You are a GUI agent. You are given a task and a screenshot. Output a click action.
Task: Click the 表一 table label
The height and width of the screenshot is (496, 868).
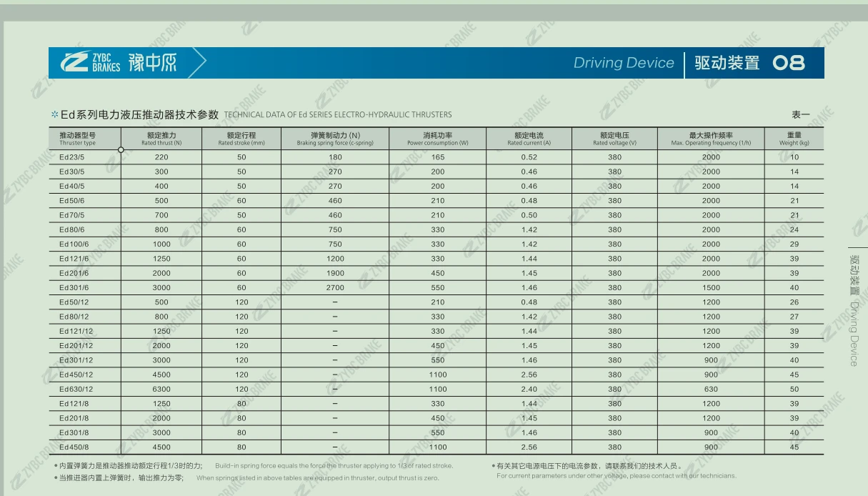[x=801, y=114]
